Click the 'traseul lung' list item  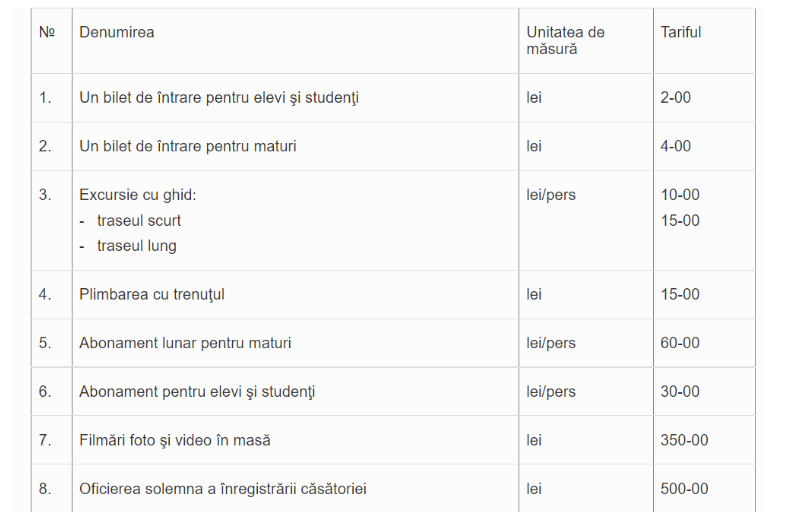[x=137, y=246]
